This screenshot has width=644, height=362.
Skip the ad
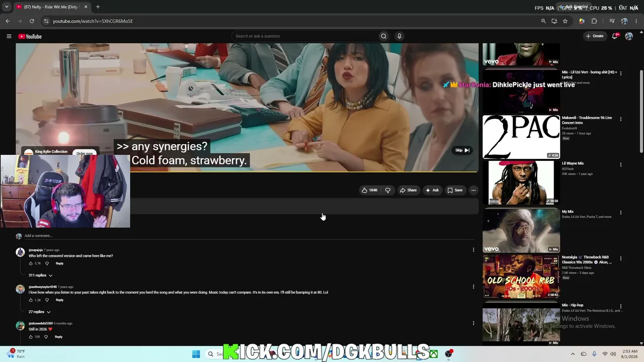point(462,150)
